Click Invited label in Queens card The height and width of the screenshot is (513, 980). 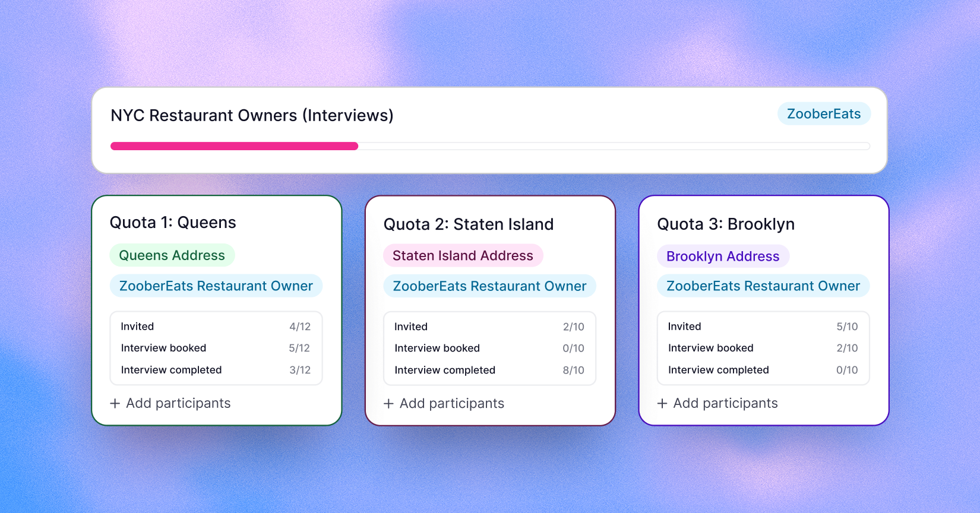[137, 327]
